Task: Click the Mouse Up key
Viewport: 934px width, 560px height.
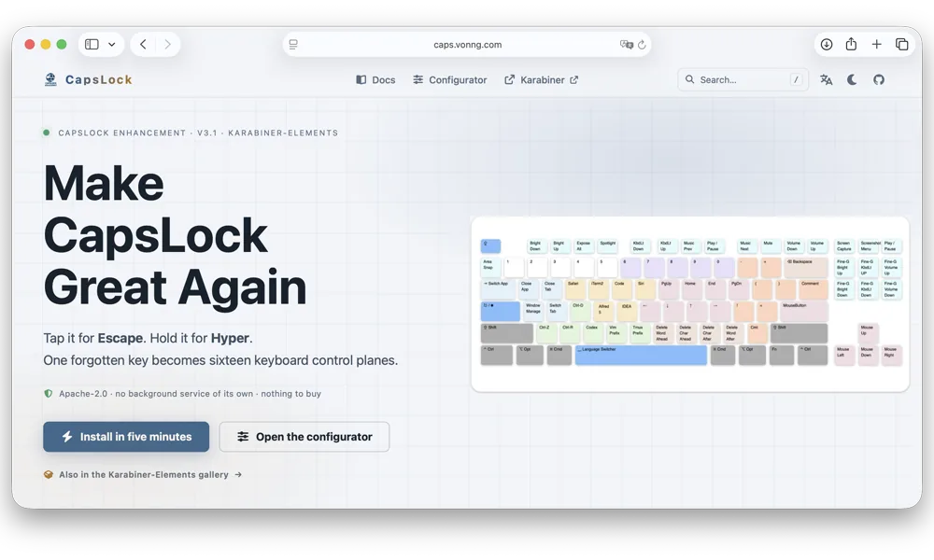Action: coord(868,332)
